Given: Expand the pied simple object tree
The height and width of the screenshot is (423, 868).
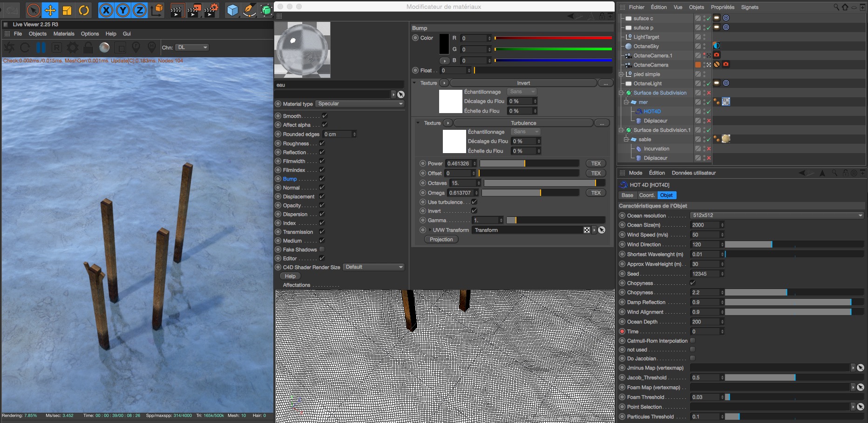Looking at the screenshot, I should 621,74.
